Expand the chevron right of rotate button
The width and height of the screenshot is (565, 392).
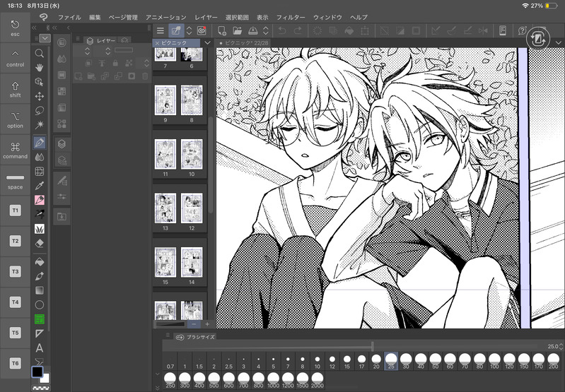[558, 42]
